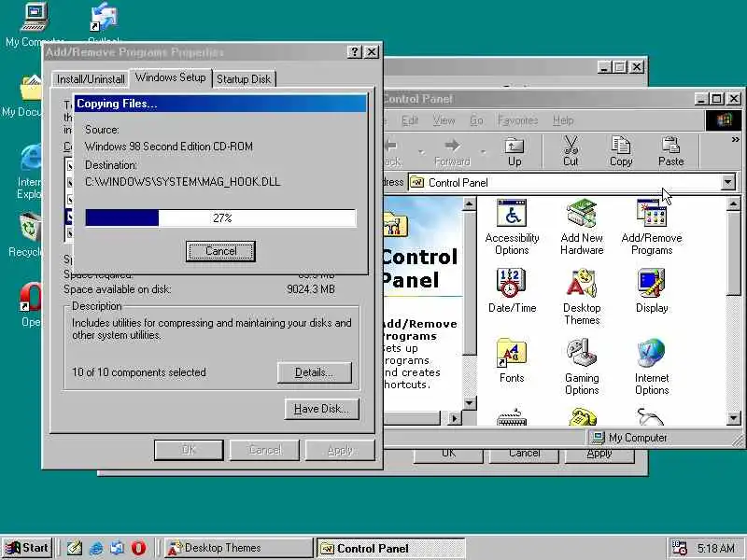Click the 9024.3 MB space available value

click(311, 289)
